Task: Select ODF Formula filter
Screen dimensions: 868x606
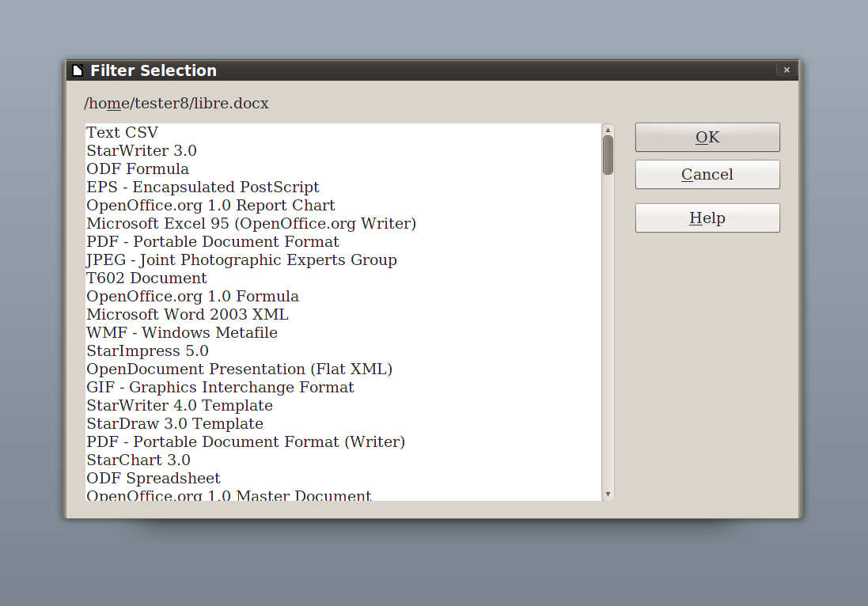Action: (138, 169)
